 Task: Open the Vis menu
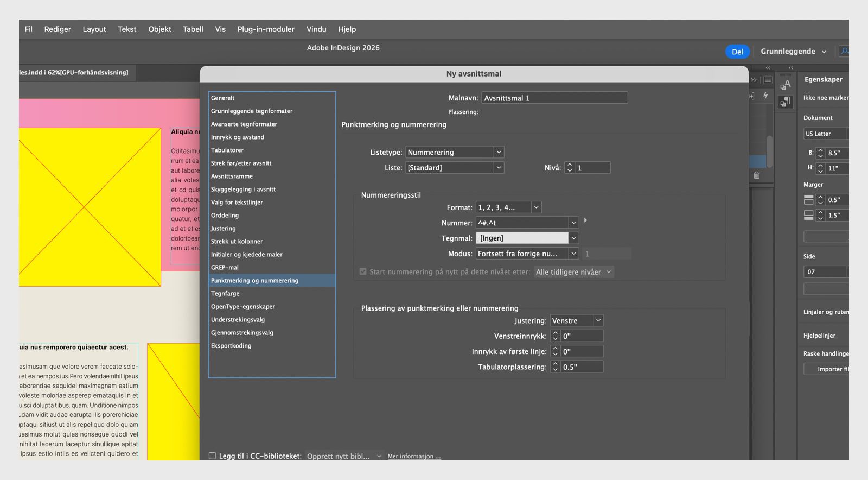(220, 29)
